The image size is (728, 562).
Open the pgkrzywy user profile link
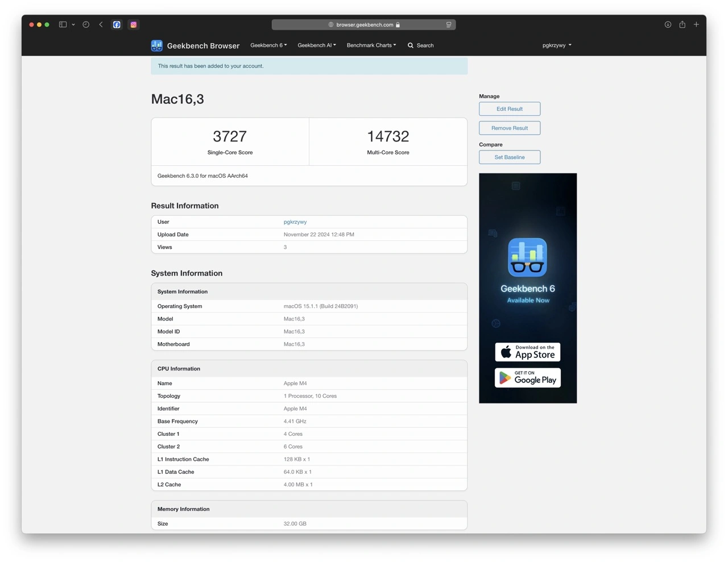pyautogui.click(x=295, y=222)
